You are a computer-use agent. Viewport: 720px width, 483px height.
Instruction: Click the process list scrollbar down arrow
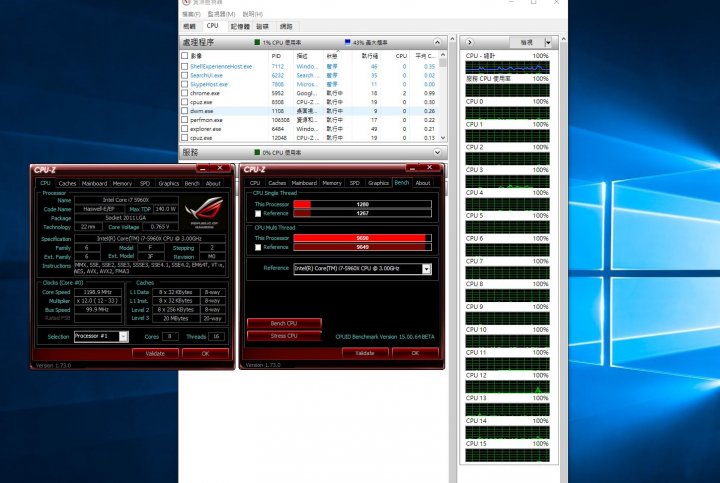443,138
